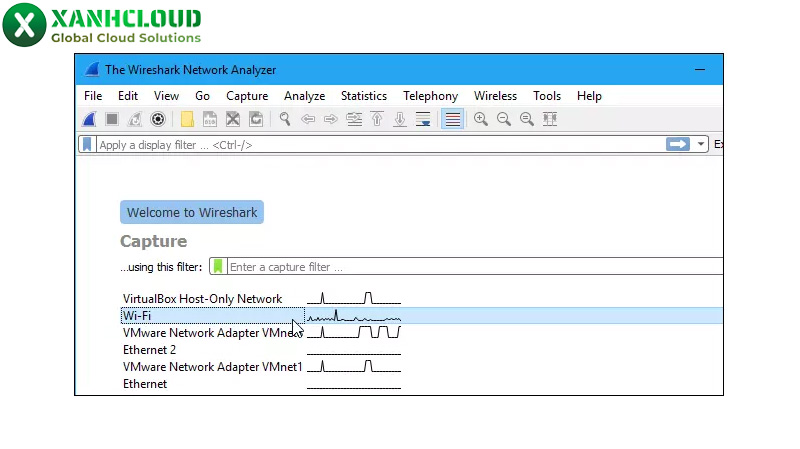This screenshot has height=449, width=800.
Task: Open the Telephony menu
Action: click(x=430, y=96)
